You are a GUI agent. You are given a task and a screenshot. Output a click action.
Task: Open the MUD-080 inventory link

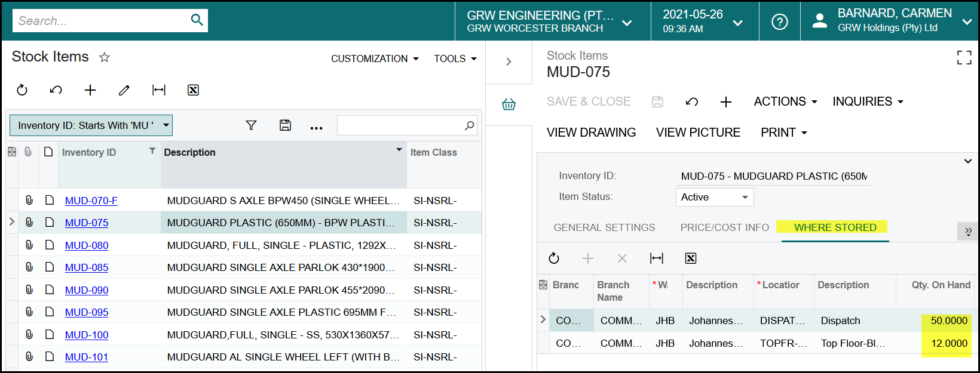click(x=87, y=245)
